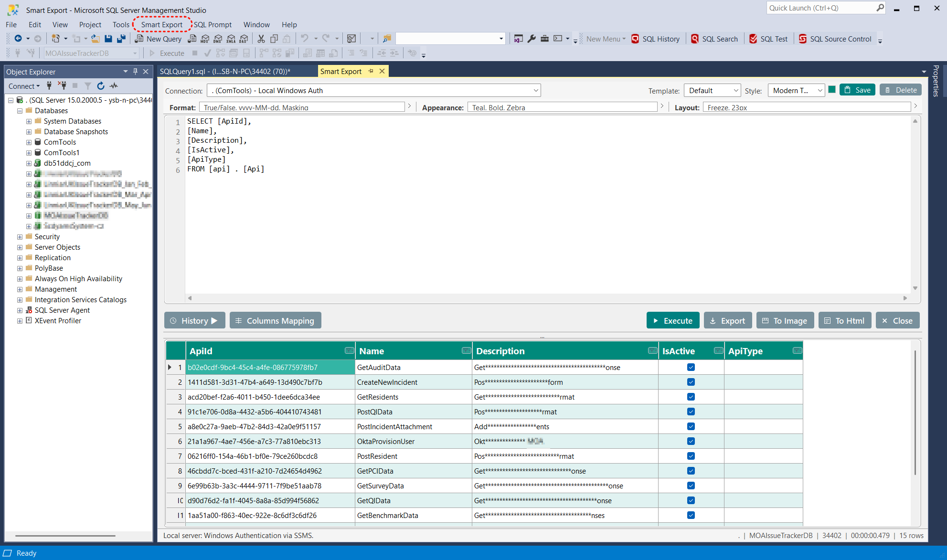Open the Style dropdown showing Modern T...
947x560 pixels.
coord(796,90)
